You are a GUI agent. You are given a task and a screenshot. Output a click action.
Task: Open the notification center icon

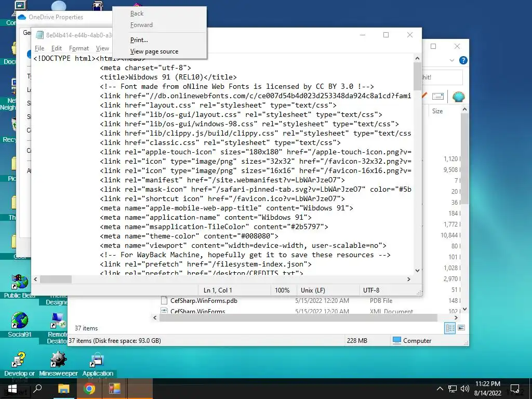point(515,389)
